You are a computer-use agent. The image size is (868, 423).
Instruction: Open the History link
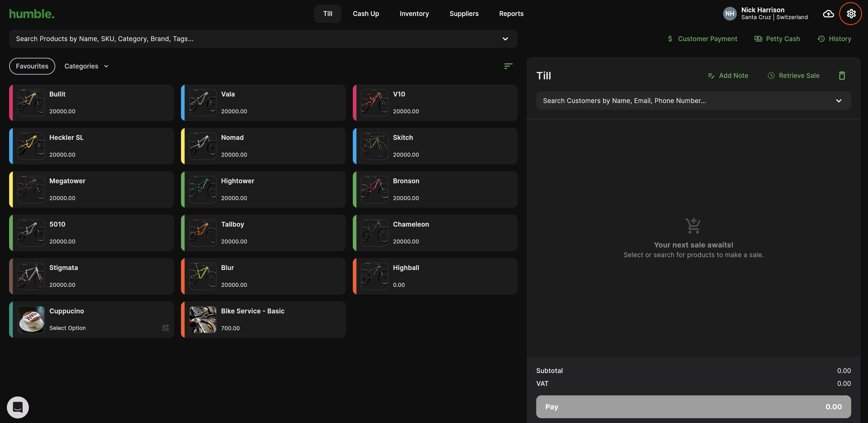click(834, 39)
